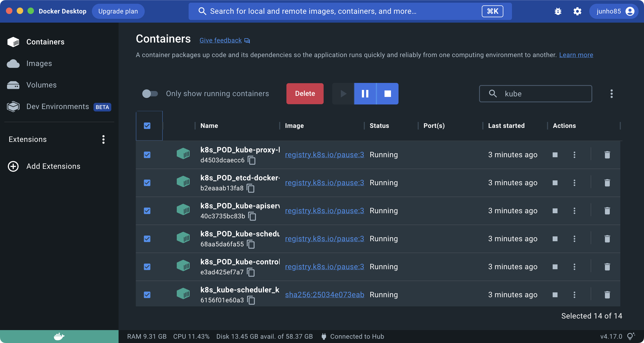This screenshot has height=343, width=644.
Task: Stop the k8s_POD_kube-proxy container
Action: (555, 155)
